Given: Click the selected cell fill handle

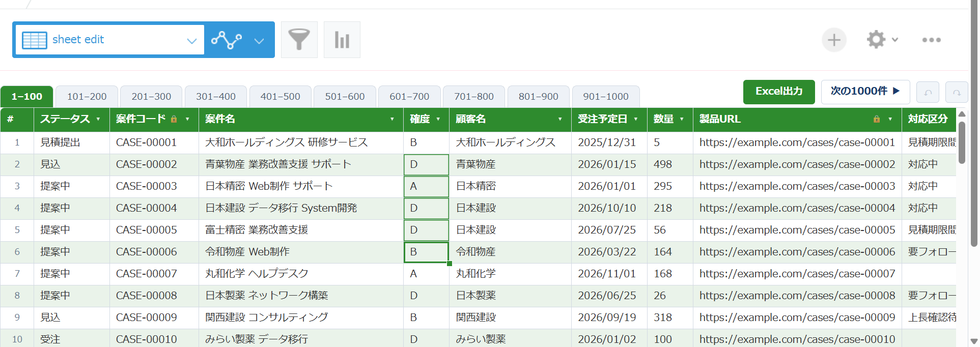Looking at the screenshot, I should click(449, 263).
